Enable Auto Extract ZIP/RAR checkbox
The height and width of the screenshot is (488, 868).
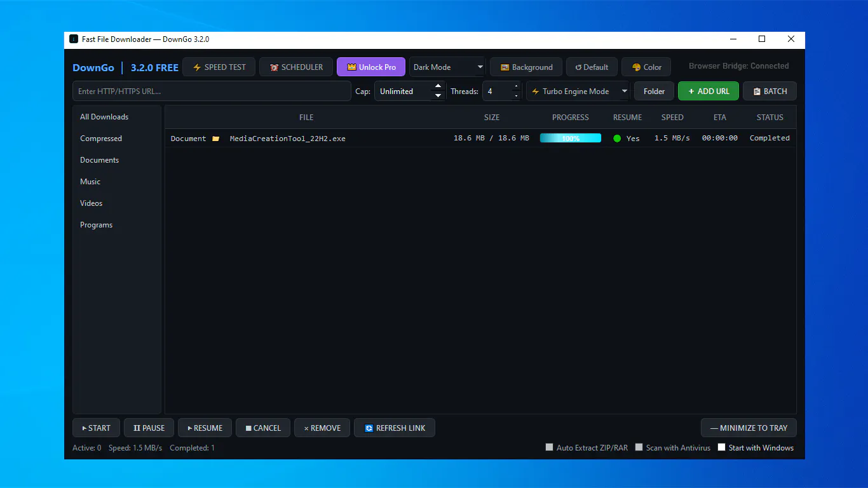coord(549,447)
